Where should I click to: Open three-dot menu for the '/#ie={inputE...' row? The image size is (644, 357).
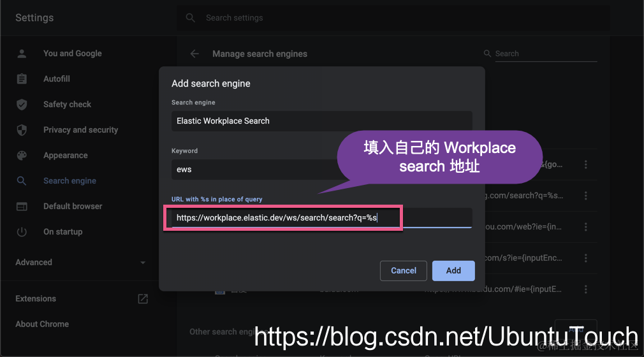[586, 289]
